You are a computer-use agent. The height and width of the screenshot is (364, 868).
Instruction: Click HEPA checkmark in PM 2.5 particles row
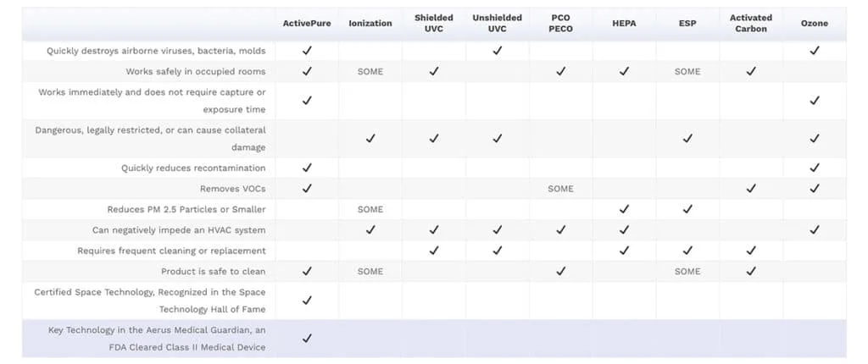pyautogui.click(x=624, y=209)
